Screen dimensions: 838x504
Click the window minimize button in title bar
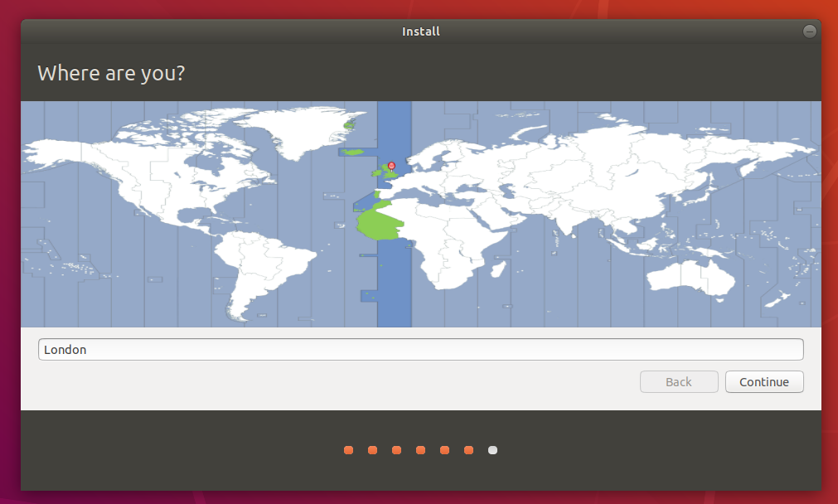pos(810,31)
